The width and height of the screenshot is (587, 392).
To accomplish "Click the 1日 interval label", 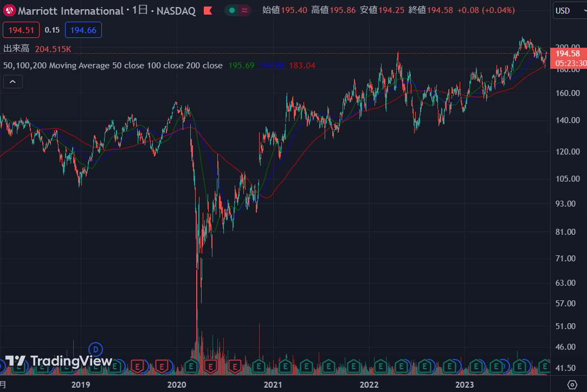I will [x=140, y=10].
